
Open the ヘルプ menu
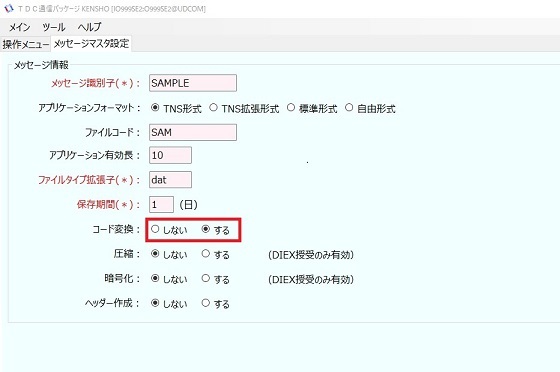point(89,27)
